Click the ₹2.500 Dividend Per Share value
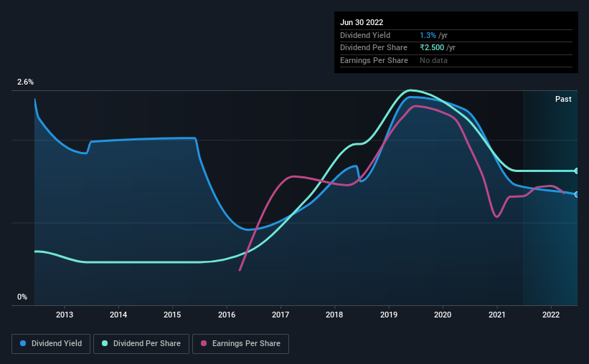The image size is (589, 364). click(x=432, y=48)
